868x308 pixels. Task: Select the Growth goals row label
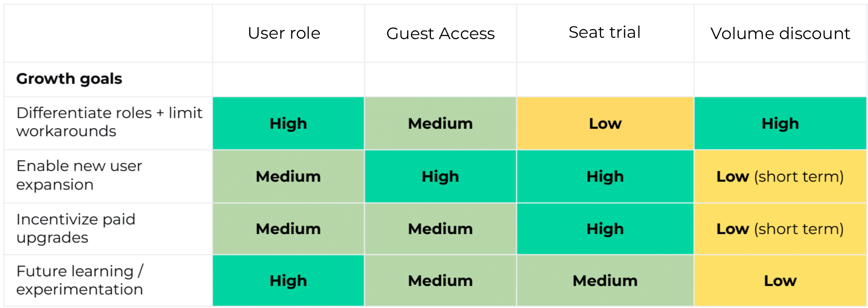(69, 79)
